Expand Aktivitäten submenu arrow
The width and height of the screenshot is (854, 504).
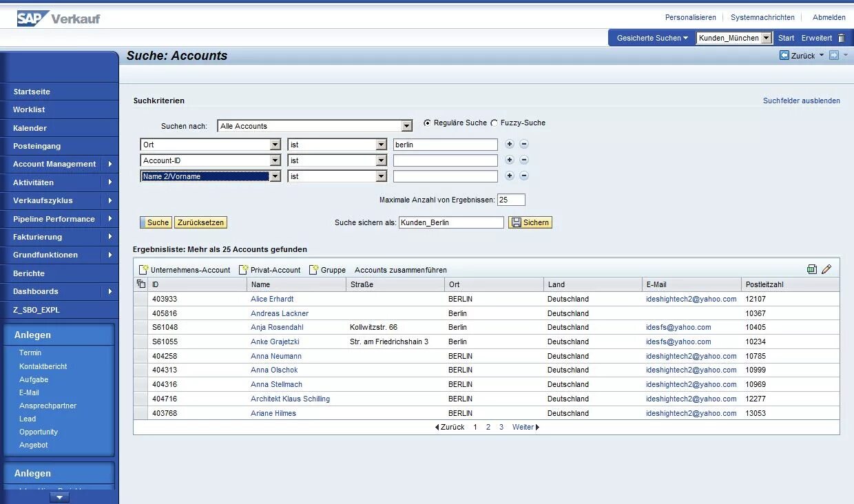tap(110, 182)
